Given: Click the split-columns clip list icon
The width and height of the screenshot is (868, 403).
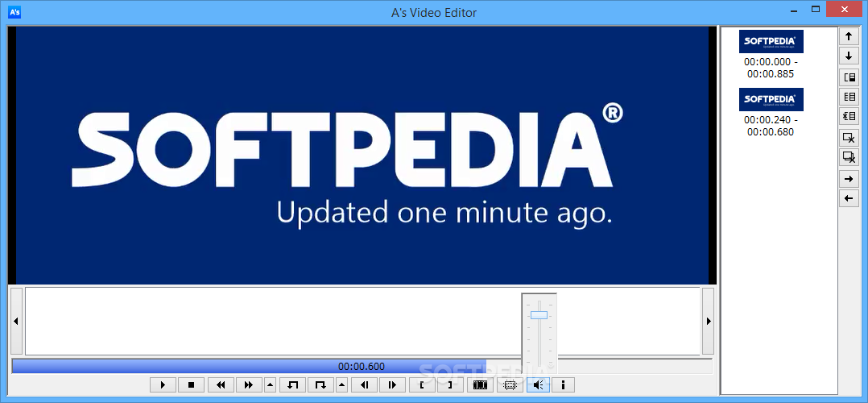Looking at the screenshot, I should click(x=849, y=97).
